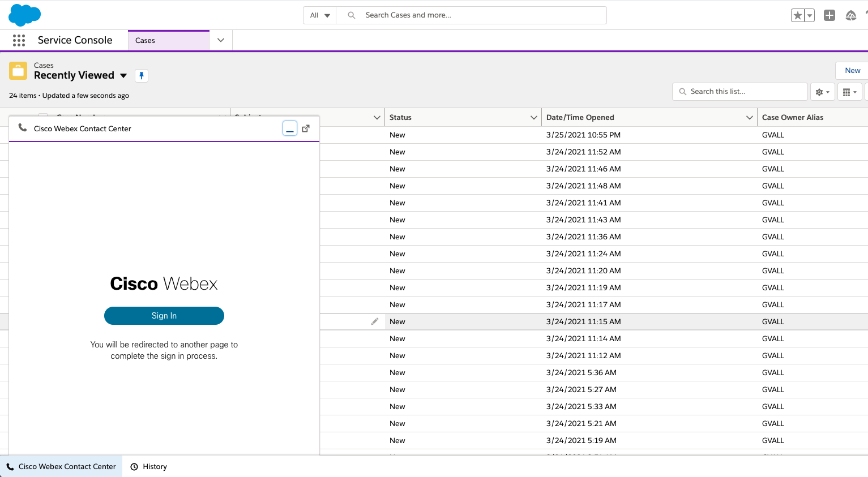868x477 pixels.
Task: Click the 3/24/2021 5:21 AM date cell
Action: click(581, 424)
